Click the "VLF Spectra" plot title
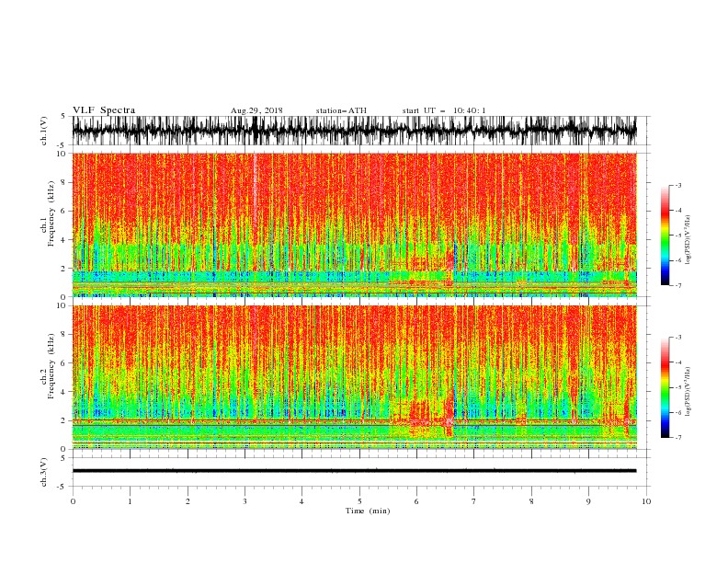The height and width of the screenshot is (563, 728). [104, 110]
